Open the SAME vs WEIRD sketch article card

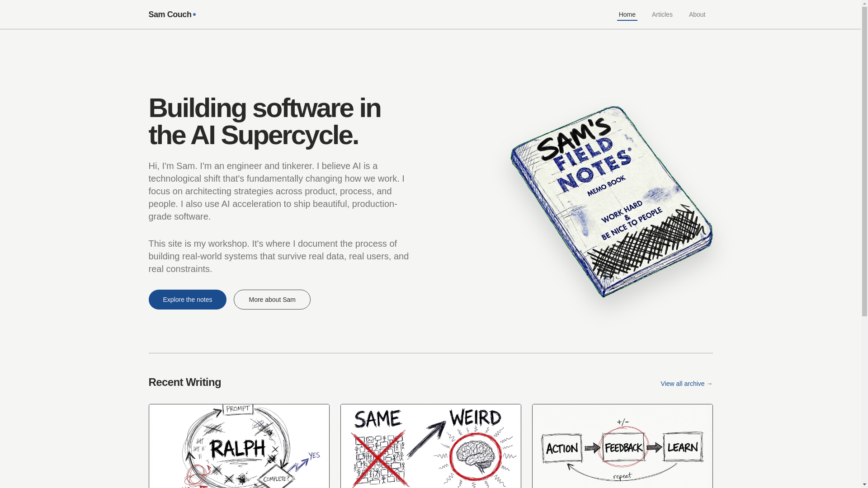pyautogui.click(x=430, y=446)
